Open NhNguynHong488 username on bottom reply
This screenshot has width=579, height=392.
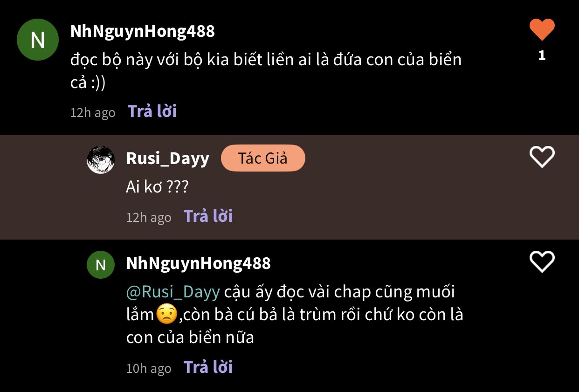click(199, 263)
